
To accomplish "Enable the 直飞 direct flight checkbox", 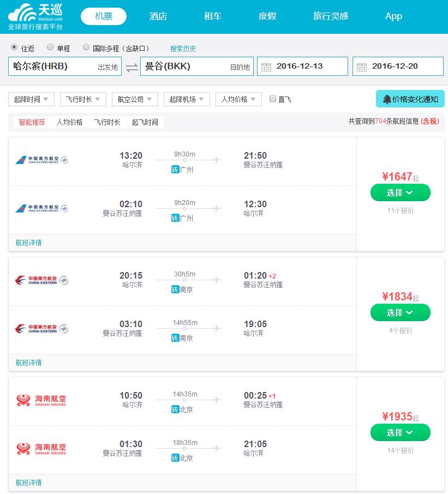I will coord(273,99).
